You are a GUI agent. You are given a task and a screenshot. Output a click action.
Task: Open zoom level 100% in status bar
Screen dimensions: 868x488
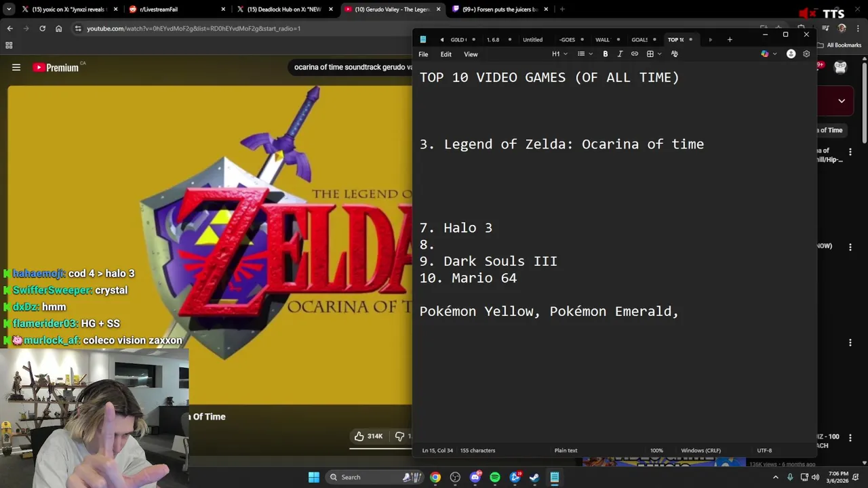click(656, 451)
